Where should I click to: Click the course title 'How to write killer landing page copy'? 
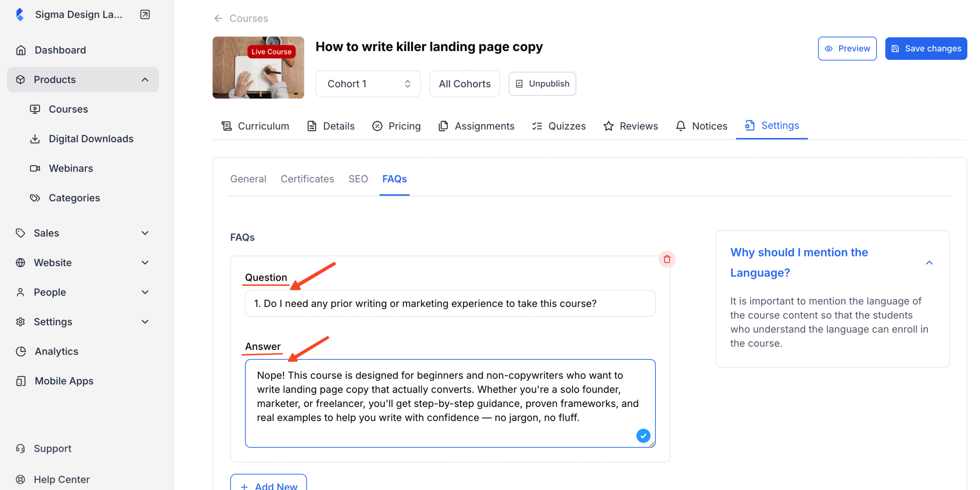tap(429, 47)
